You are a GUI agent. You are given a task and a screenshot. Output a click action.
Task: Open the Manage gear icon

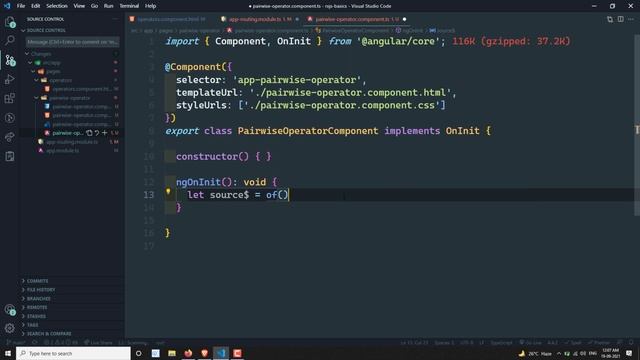coord(10,328)
